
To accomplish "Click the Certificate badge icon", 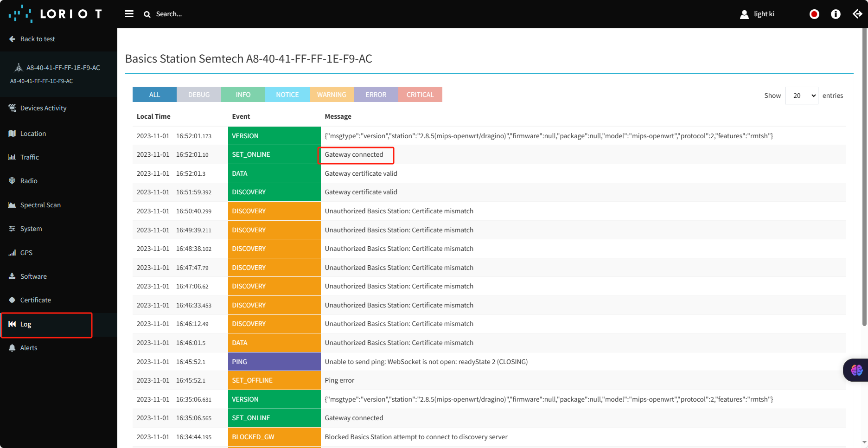I will click(12, 300).
